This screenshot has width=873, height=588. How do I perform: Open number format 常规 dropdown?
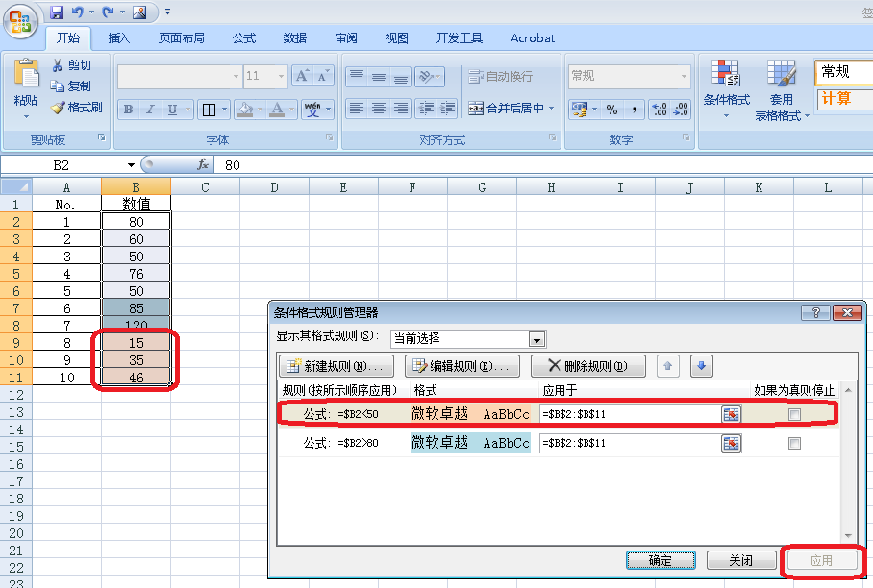click(685, 76)
